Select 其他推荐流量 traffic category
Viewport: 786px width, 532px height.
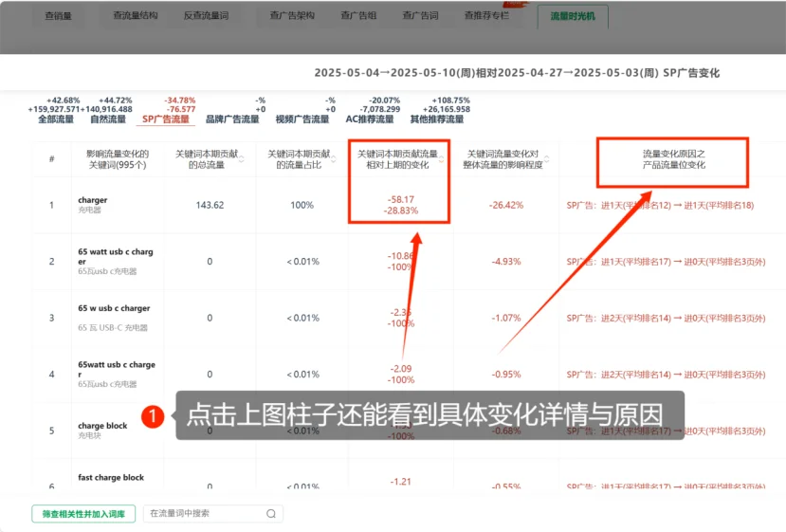[437, 119]
